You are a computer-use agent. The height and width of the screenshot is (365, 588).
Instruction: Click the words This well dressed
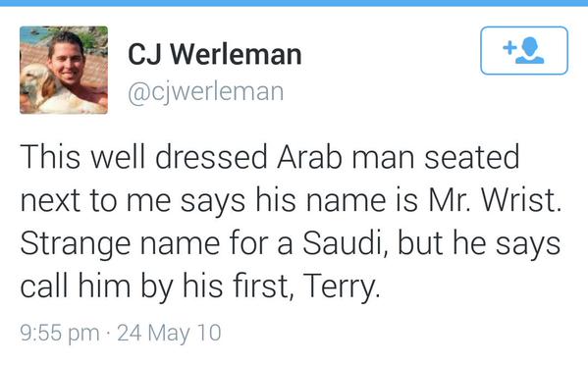[143, 157]
